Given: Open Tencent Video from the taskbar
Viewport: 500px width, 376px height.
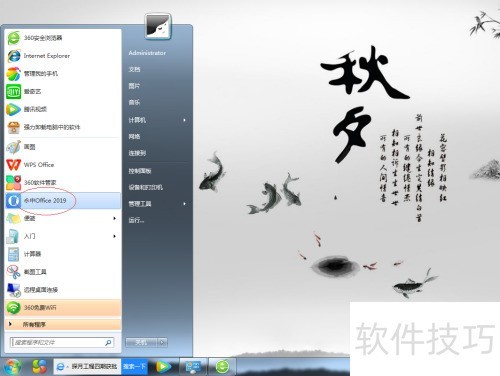Looking at the screenshot, I should [x=163, y=367].
